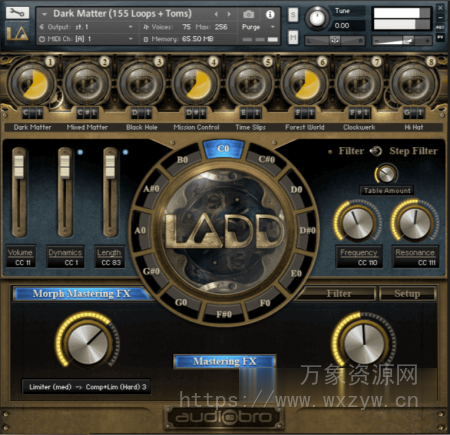This screenshot has height=435, width=450.
Task: Select the B0 segment on ring
Action: point(182,160)
